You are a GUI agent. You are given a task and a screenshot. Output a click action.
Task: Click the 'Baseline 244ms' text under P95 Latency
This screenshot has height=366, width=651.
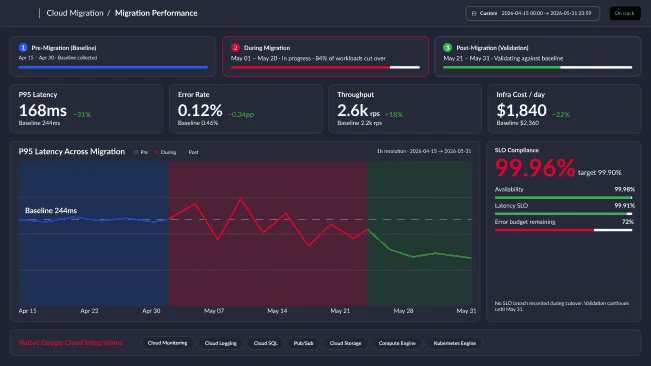coord(39,123)
